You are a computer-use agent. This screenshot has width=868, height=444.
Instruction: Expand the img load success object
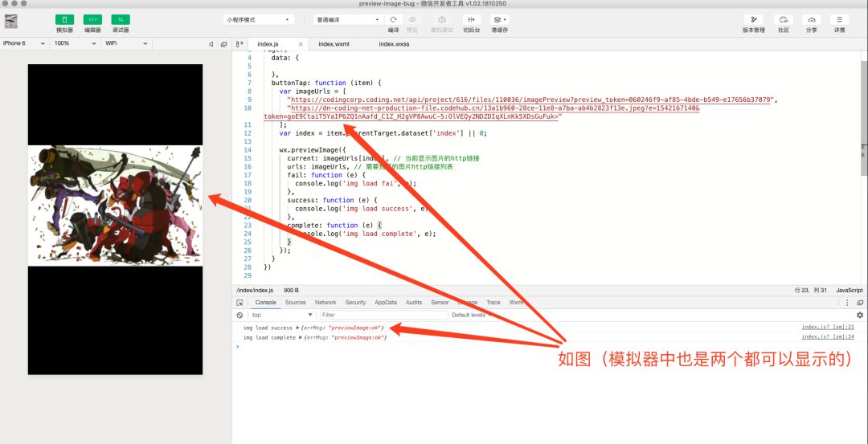[x=298, y=328]
